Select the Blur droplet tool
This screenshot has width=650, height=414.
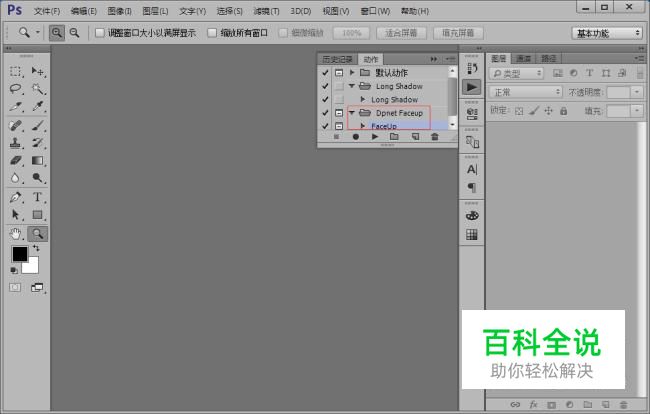15,178
